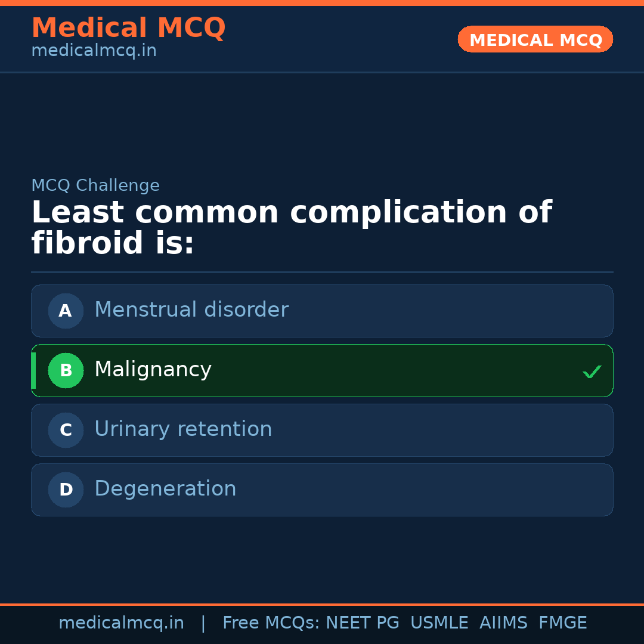The image size is (644, 644).
Task: Click the orange divider line above the footer
Action: tap(322, 603)
